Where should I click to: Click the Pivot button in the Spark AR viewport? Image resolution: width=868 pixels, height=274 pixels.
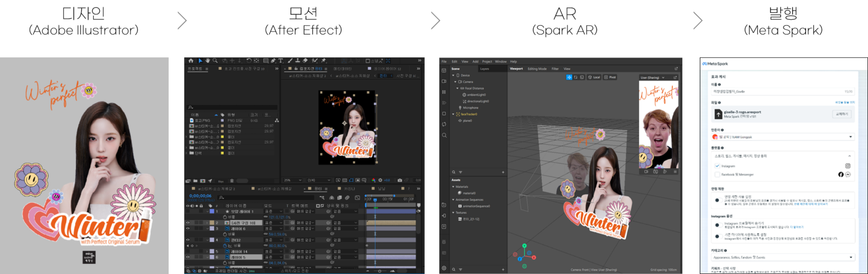pos(610,77)
